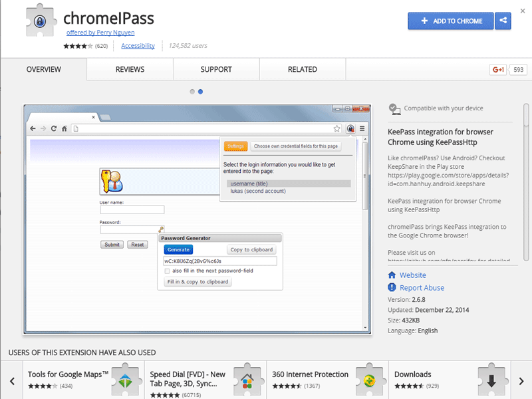Click the 360 Internet Protection icon
This screenshot has height=399, width=532.
click(x=370, y=380)
